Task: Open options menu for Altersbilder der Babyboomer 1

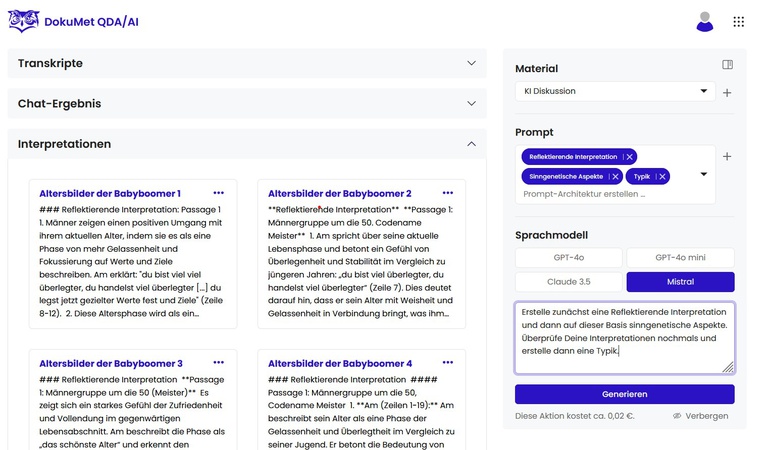Action: (x=218, y=193)
